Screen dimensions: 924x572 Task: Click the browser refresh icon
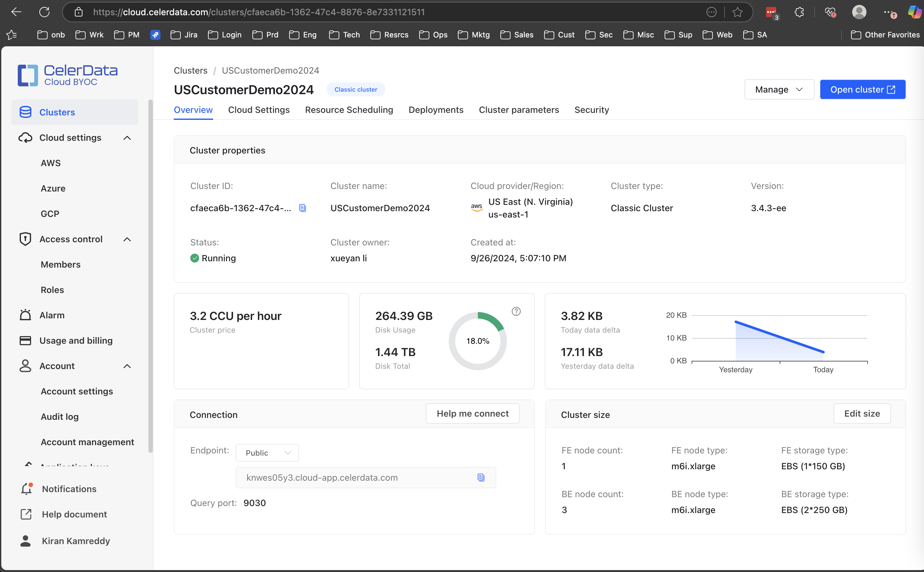[44, 12]
